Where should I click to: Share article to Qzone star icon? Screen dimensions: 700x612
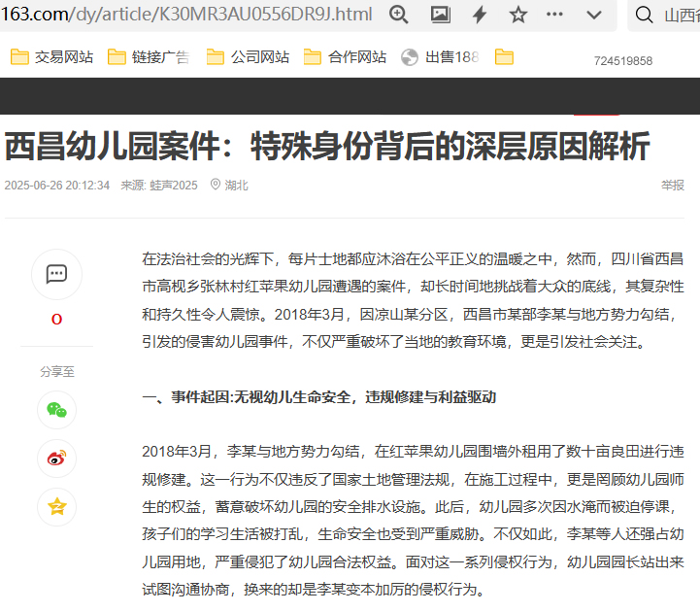click(56, 506)
